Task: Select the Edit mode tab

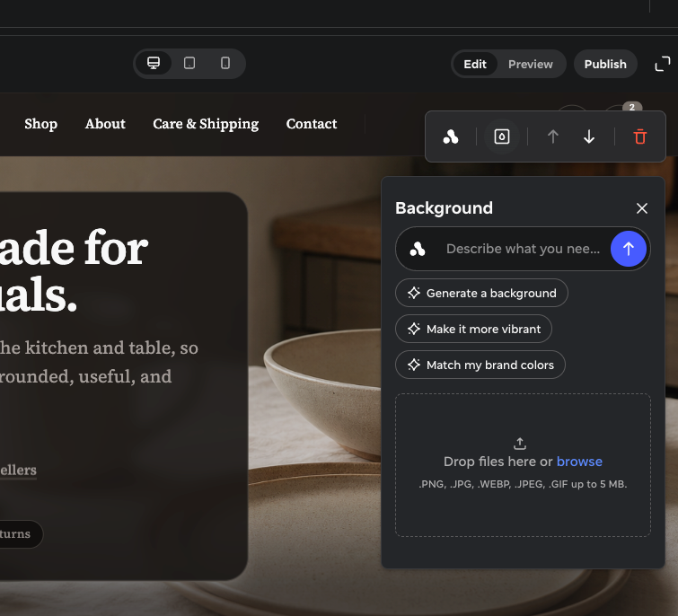Action: [x=475, y=64]
